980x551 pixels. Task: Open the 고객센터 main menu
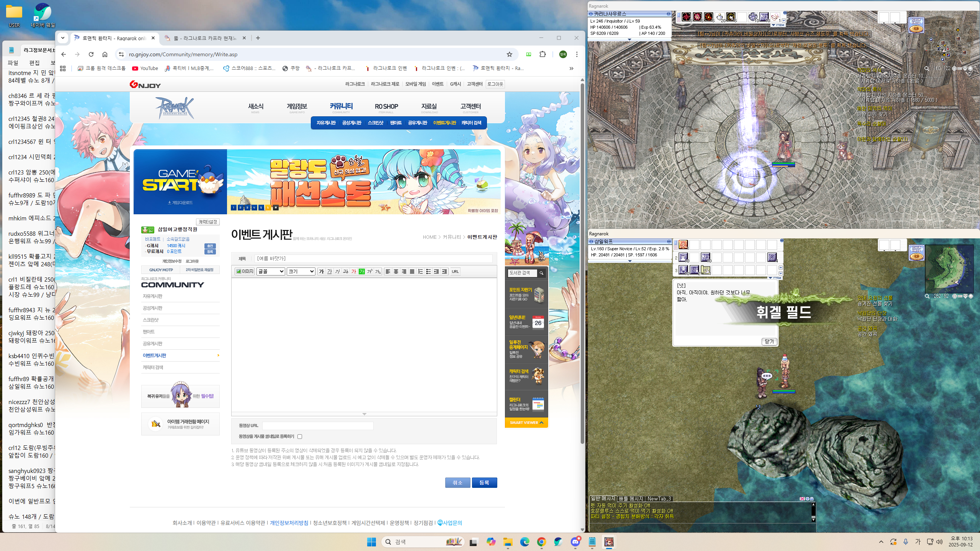click(470, 108)
